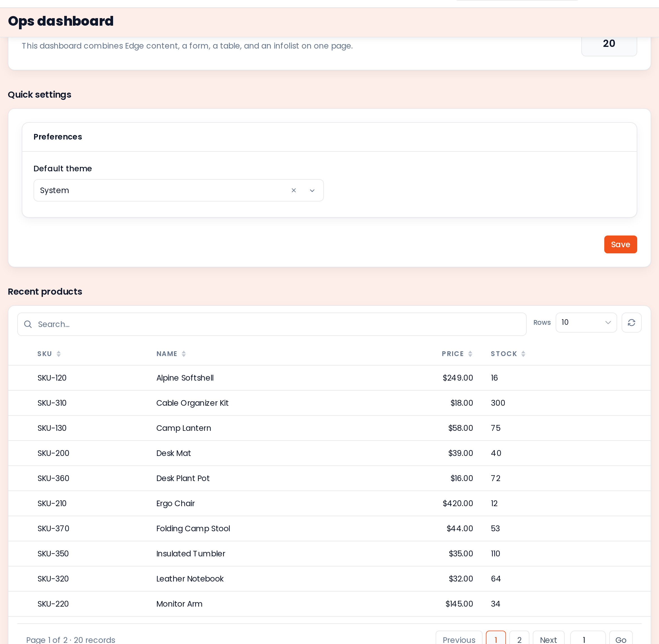Click the Monitor Arm name
Screen dimensions: 659x644
tap(179, 604)
